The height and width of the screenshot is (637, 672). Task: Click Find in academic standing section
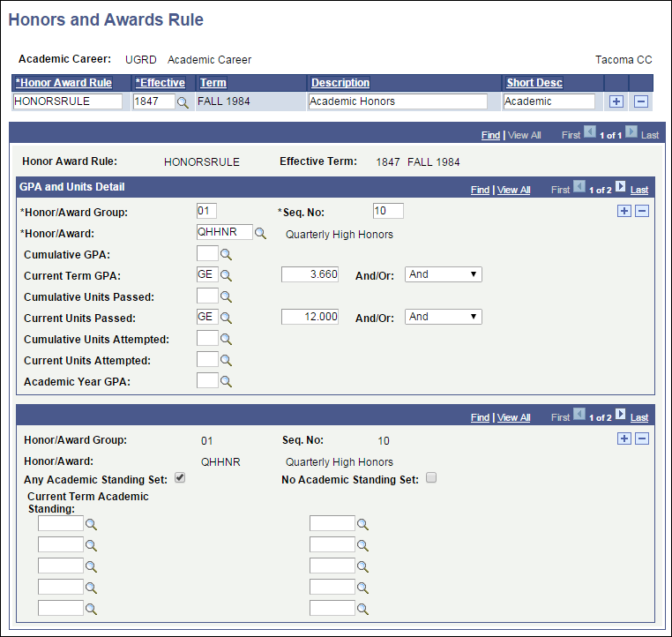coord(480,417)
